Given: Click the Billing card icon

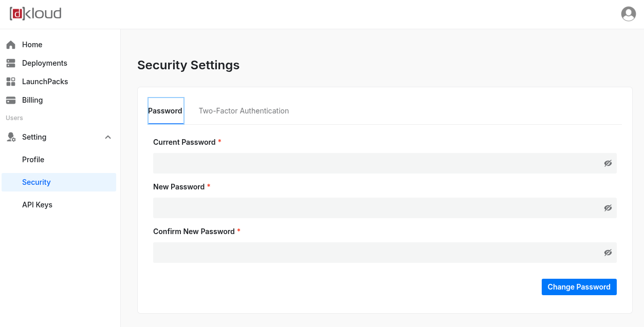Looking at the screenshot, I should pyautogui.click(x=10, y=100).
